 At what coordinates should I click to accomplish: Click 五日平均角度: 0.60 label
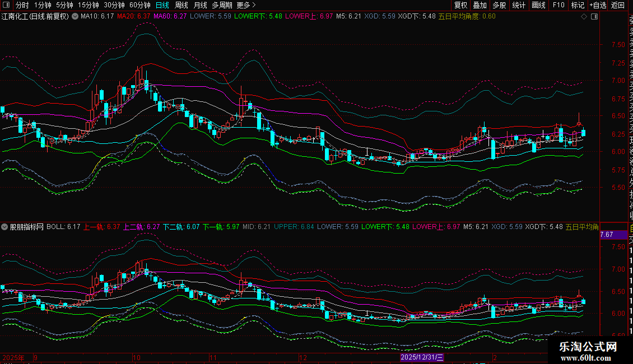click(467, 17)
